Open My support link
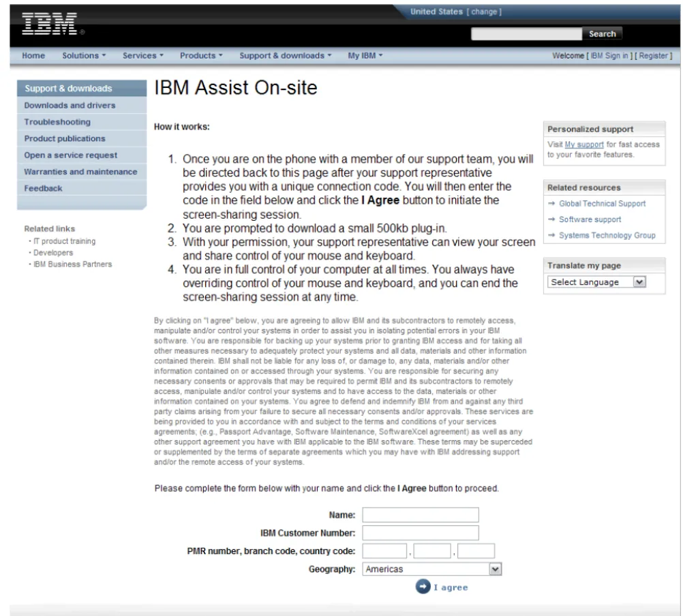The height and width of the screenshot is (616, 683). pyautogui.click(x=584, y=144)
